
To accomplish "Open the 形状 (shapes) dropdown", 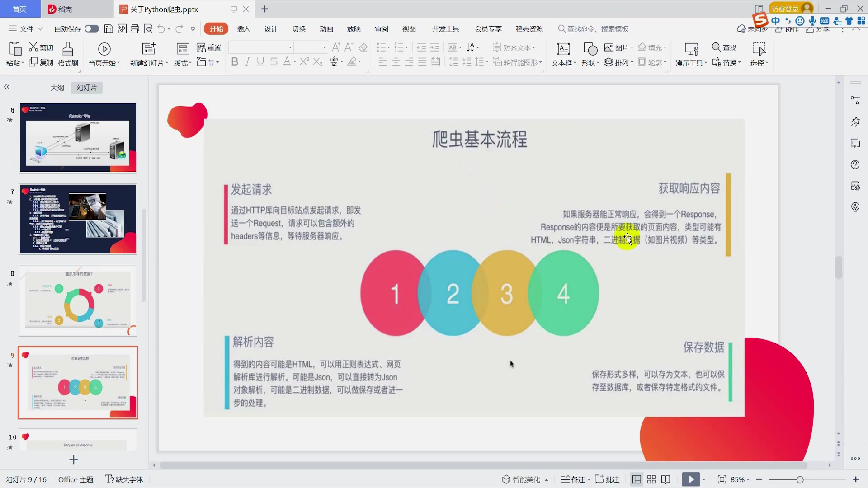I will [x=590, y=54].
